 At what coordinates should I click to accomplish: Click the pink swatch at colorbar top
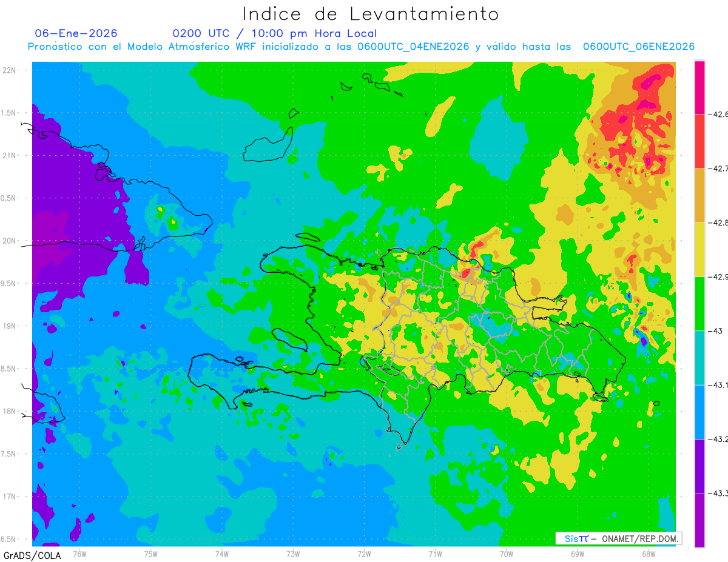(699, 87)
